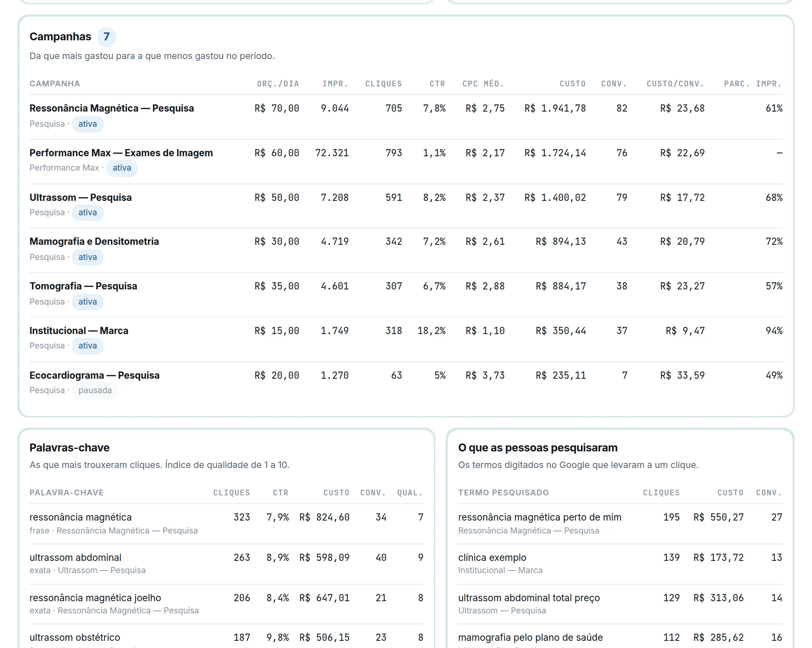Screen dimensions: 812x648
Task: Click keyword ultrassom abdominal
Action: pyautogui.click(x=75, y=558)
